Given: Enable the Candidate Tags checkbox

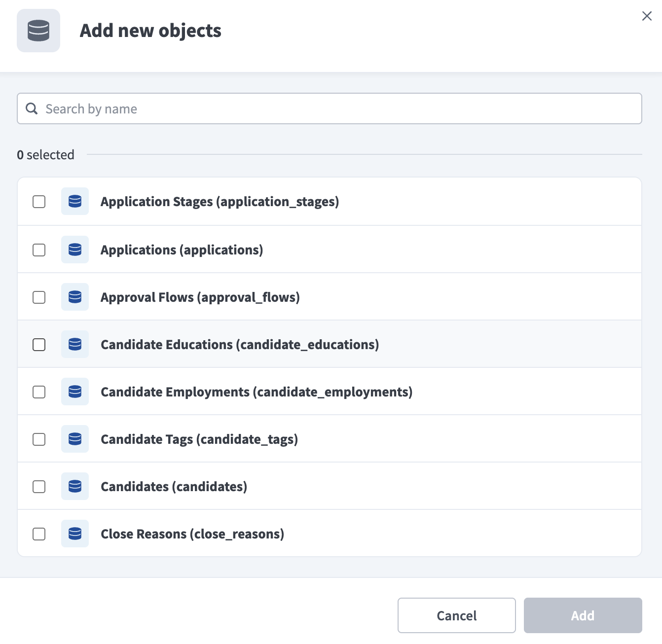Looking at the screenshot, I should (39, 439).
